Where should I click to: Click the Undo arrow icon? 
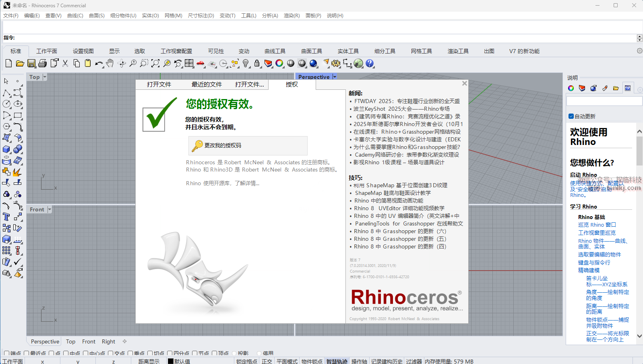(x=99, y=64)
